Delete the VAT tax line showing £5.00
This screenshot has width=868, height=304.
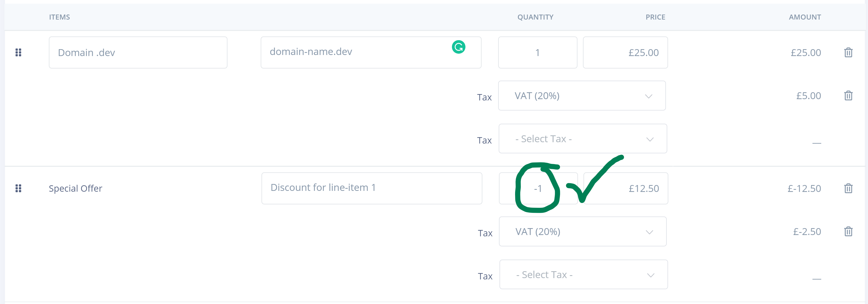point(849,95)
